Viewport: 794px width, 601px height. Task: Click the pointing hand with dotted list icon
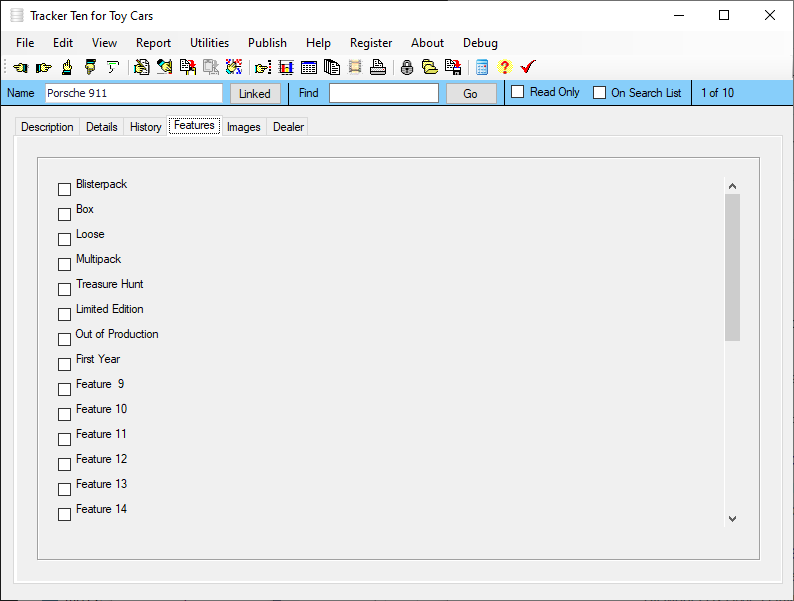pyautogui.click(x=263, y=67)
